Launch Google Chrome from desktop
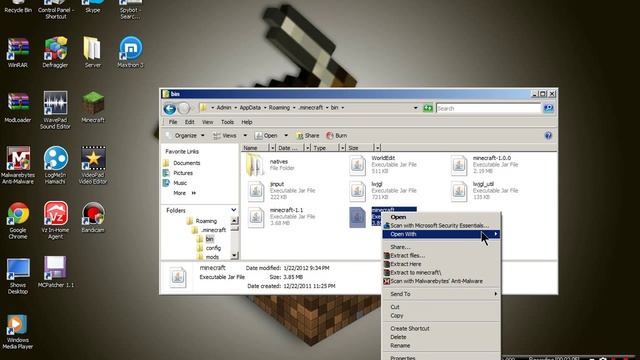This screenshot has width=640, height=360. (18, 220)
